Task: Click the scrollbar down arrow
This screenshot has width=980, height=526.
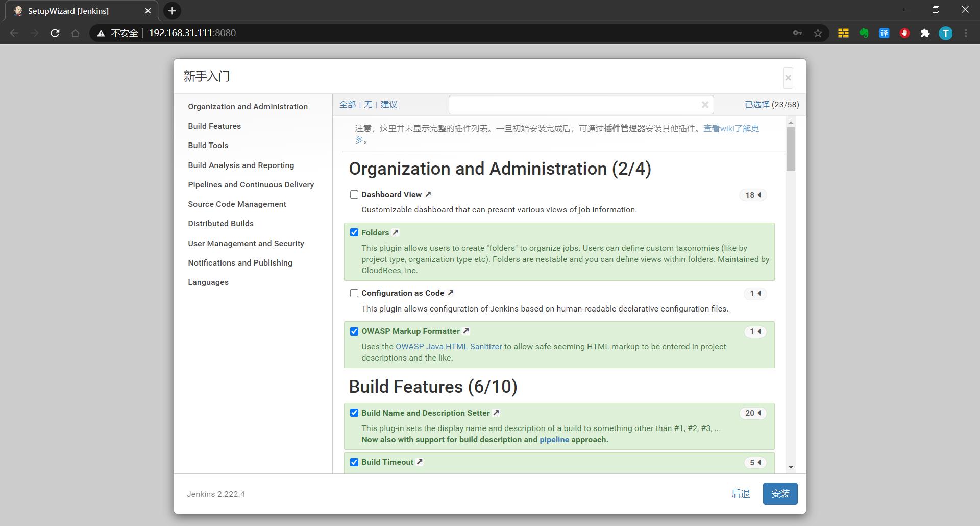Action: point(791,467)
